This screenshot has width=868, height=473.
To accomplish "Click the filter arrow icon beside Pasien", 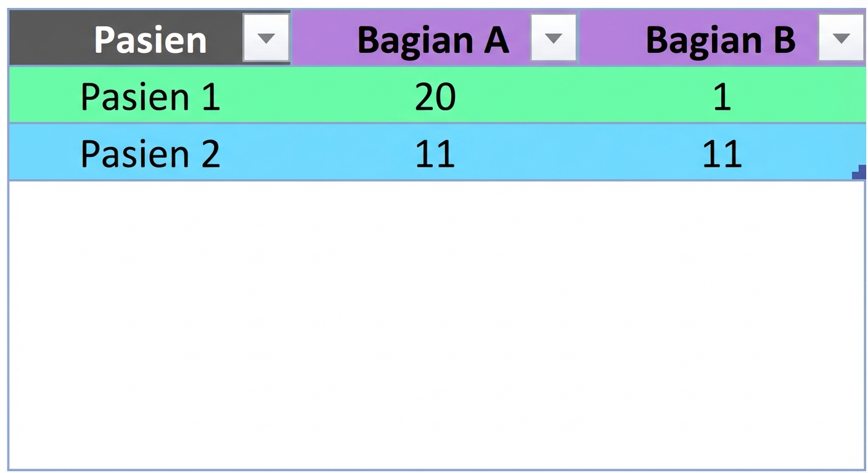I will 266,38.
